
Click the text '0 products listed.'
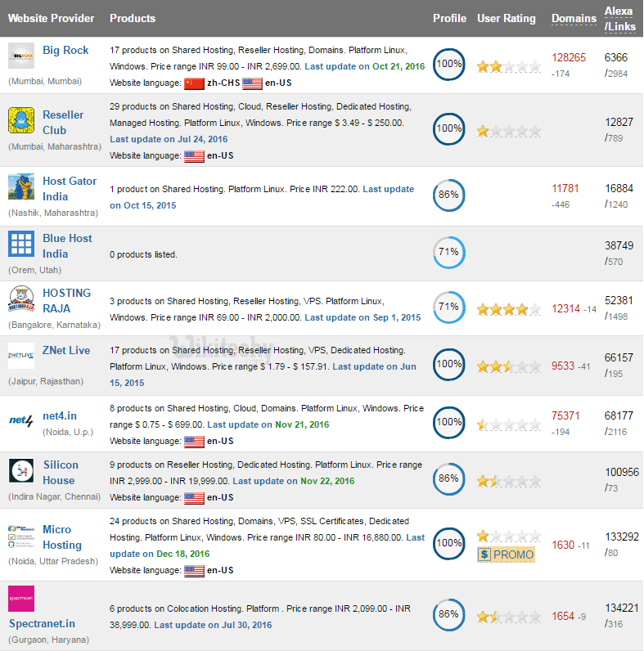coord(143,255)
